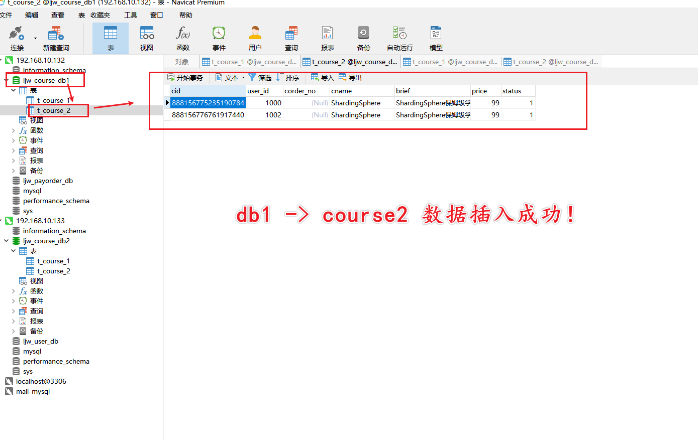Open the 模型 model toolbar section
The width and height of the screenshot is (698, 440).
(x=436, y=38)
